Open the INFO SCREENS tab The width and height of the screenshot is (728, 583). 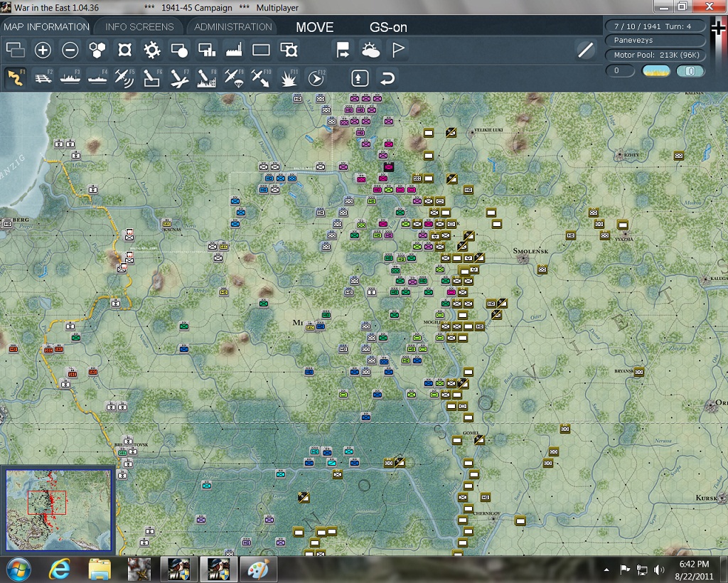(139, 26)
